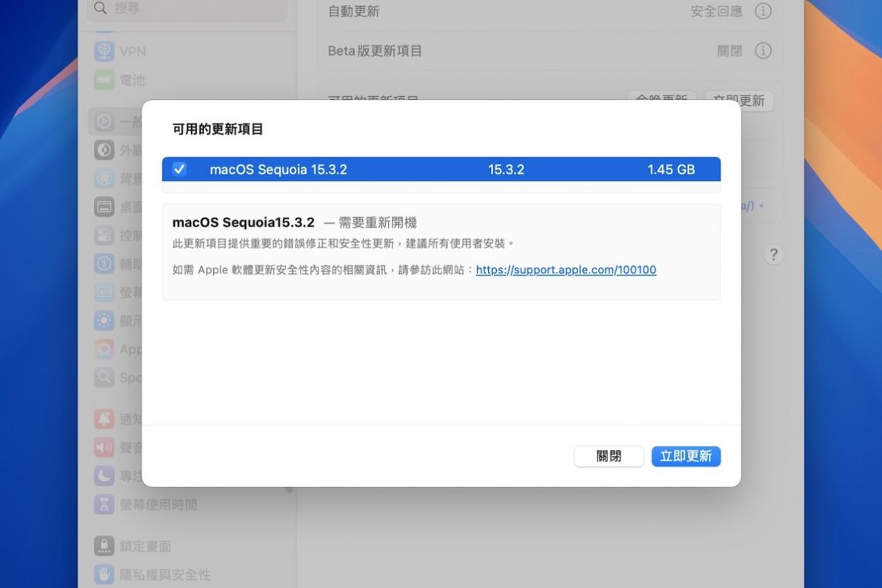The width and height of the screenshot is (882, 588).
Task: Click the info icon beside 自動更新
Action: click(763, 12)
